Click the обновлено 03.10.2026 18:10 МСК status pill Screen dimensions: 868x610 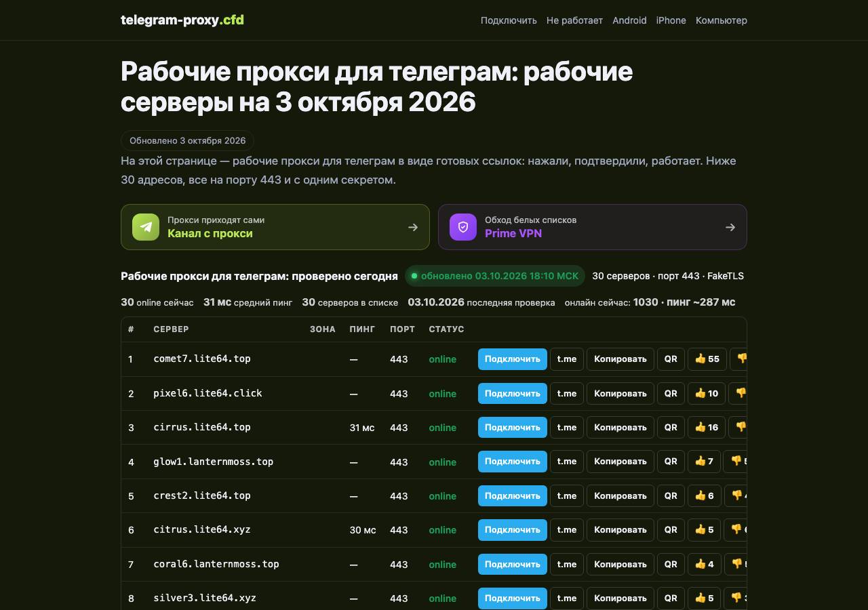tap(495, 276)
